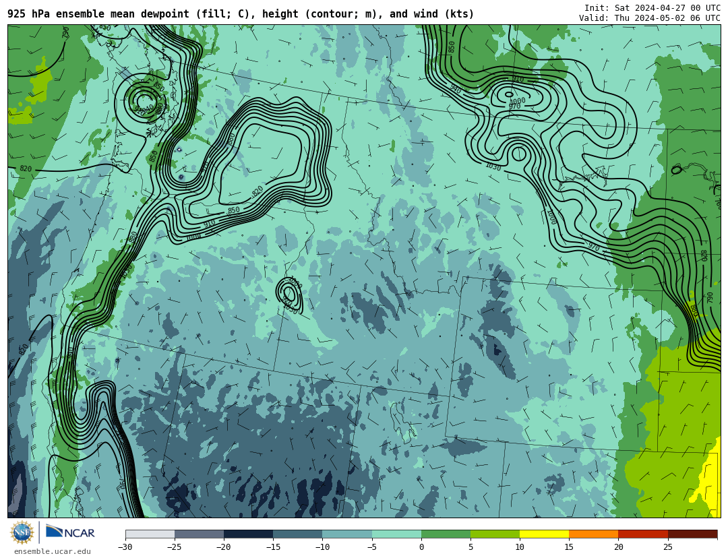Screen dimensions: 728x560
Task: Click the -15 colorbar label
Action: [x=272, y=547]
